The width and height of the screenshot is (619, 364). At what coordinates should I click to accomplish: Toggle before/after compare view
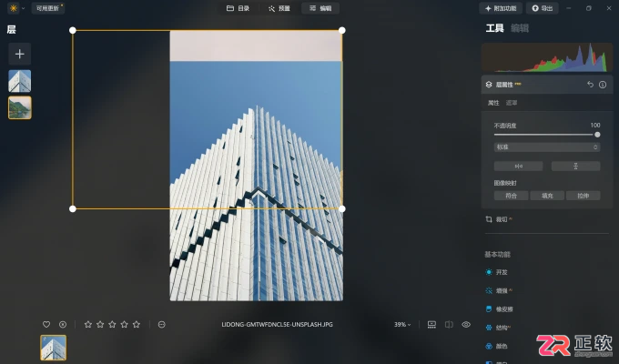pos(449,325)
